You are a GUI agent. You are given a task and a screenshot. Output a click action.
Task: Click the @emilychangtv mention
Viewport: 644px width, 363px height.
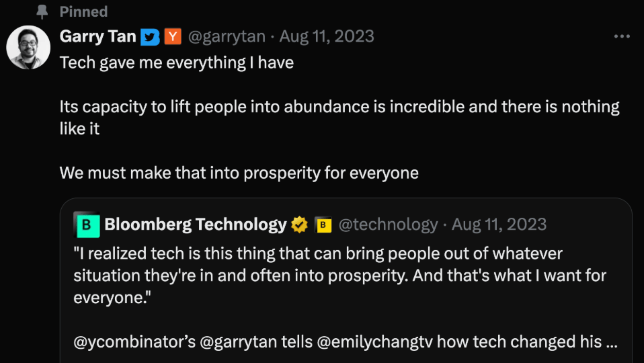[374, 341]
